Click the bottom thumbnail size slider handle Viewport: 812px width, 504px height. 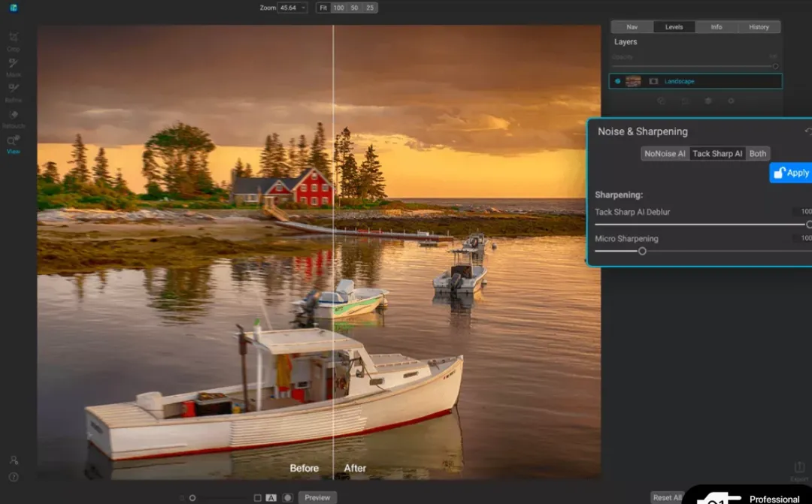(192, 498)
